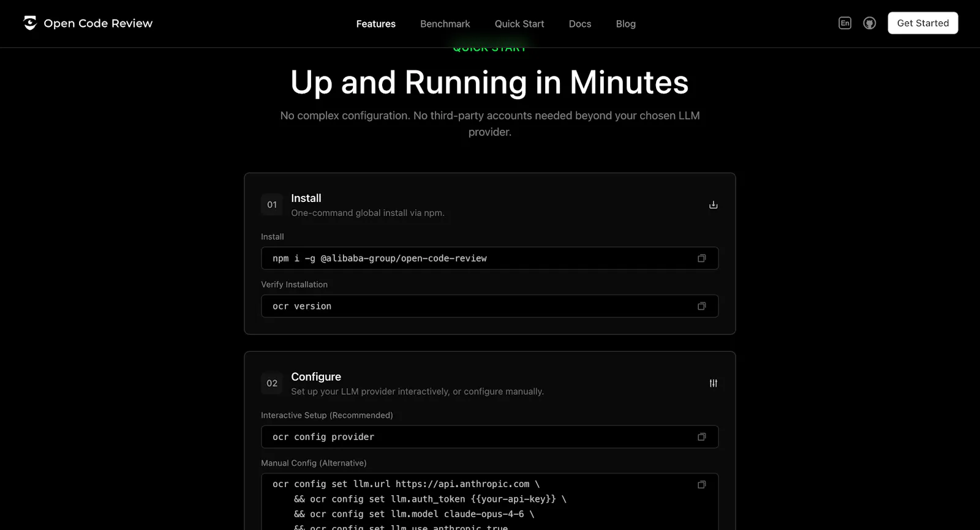The width and height of the screenshot is (980, 530).
Task: Go to Quick Start nav item
Action: tap(519, 24)
